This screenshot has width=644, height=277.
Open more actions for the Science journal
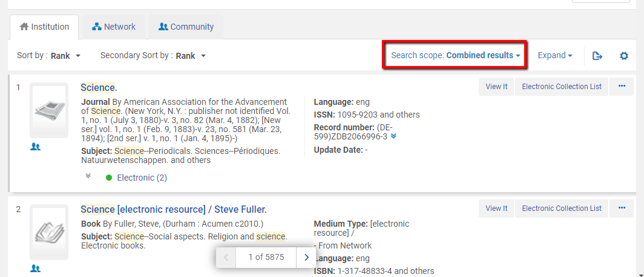[x=622, y=87]
